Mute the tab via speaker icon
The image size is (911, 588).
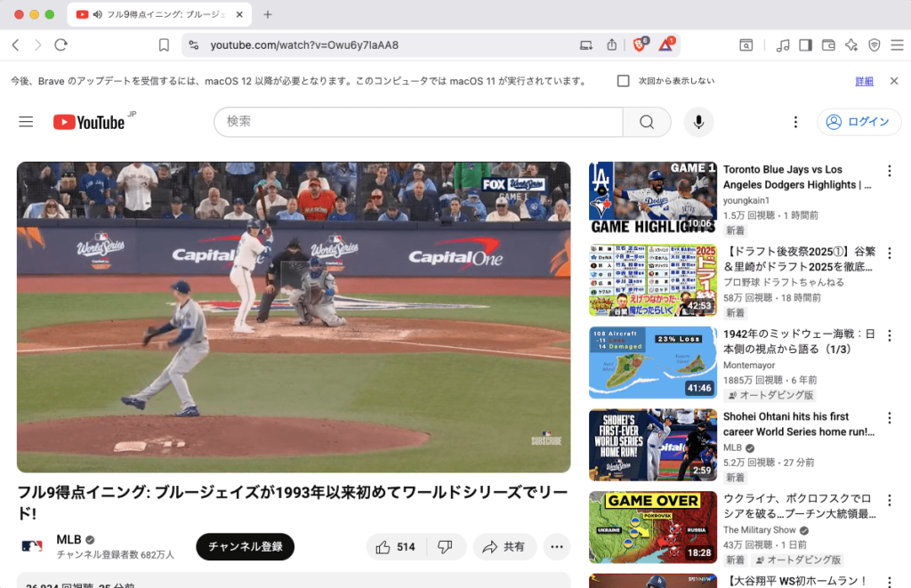coord(97,14)
